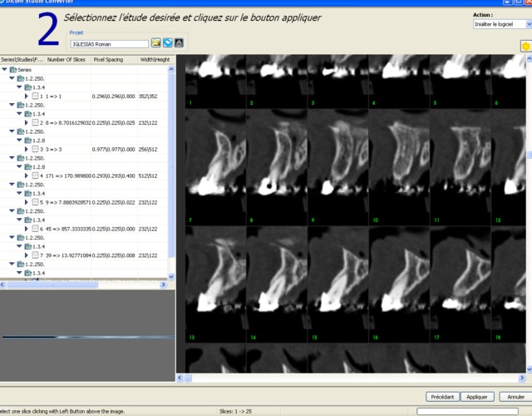Click the series tree scroll-up arrow
The width and height of the screenshot is (532, 416).
pyautogui.click(x=171, y=69)
